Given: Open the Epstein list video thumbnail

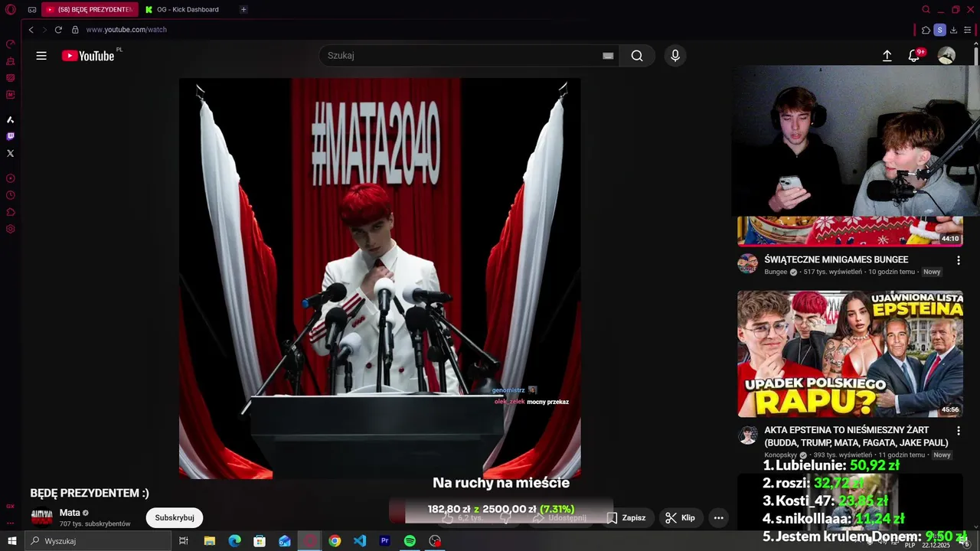Looking at the screenshot, I should point(850,354).
